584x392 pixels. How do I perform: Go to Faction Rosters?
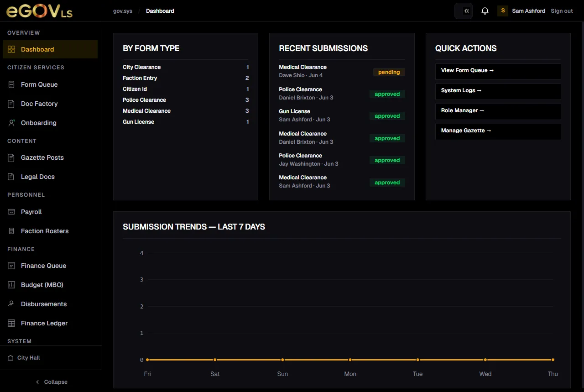50,231
